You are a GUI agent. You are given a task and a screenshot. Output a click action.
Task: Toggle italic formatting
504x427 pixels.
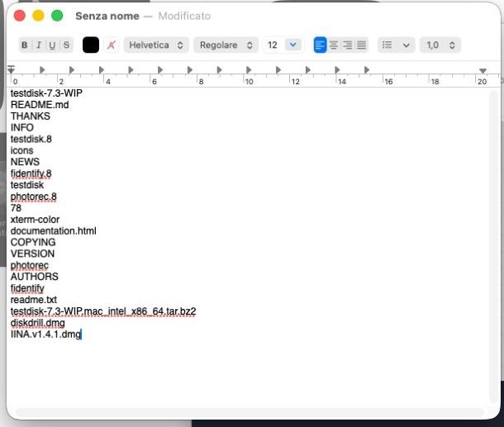(39, 45)
